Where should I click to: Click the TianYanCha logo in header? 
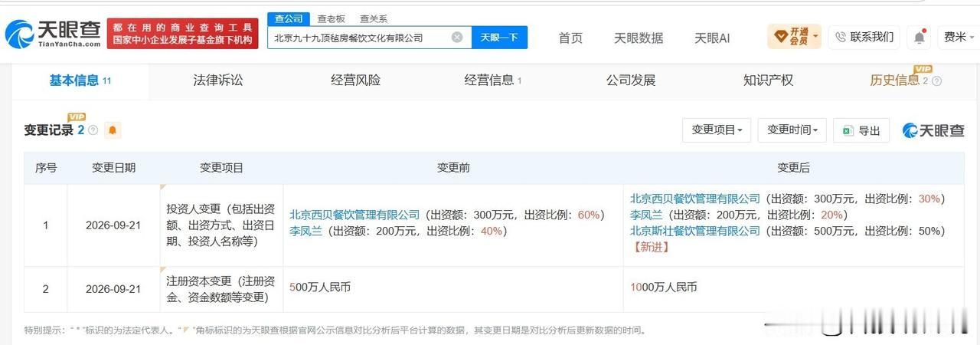click(x=52, y=34)
